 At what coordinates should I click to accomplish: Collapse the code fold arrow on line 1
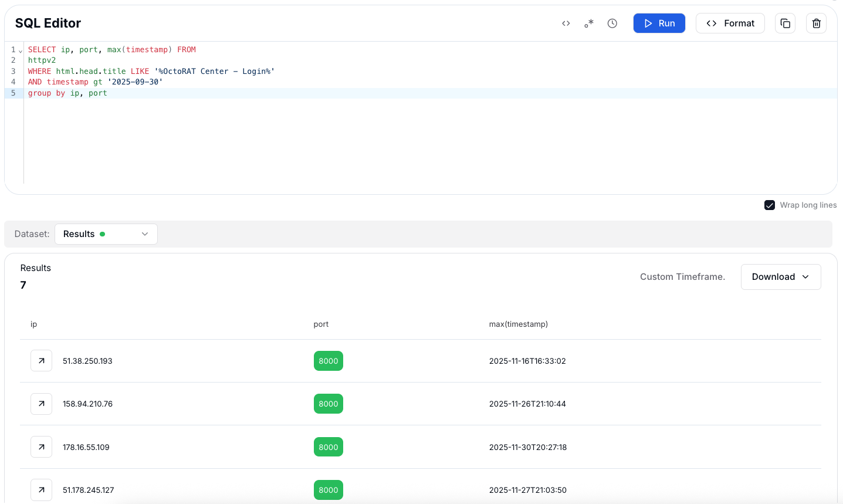(21, 50)
